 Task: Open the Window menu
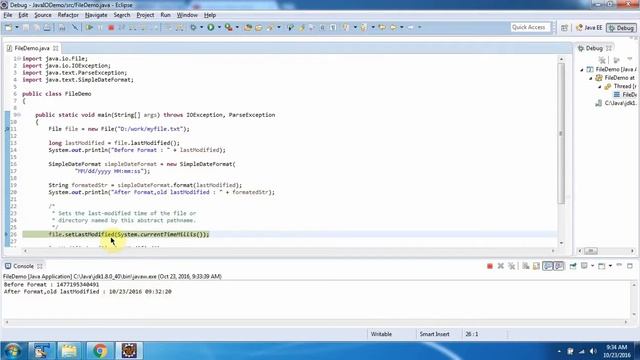[x=187, y=15]
